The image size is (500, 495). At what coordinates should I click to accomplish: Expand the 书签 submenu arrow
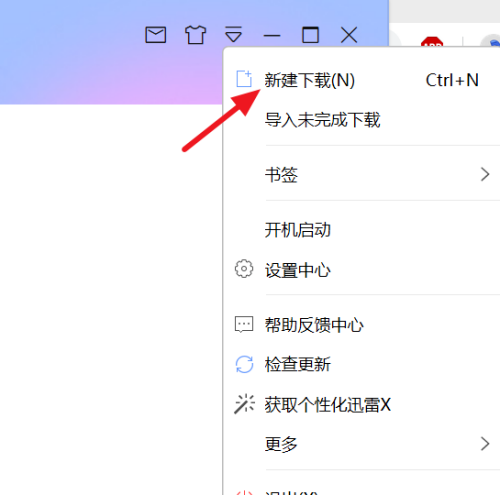click(485, 174)
